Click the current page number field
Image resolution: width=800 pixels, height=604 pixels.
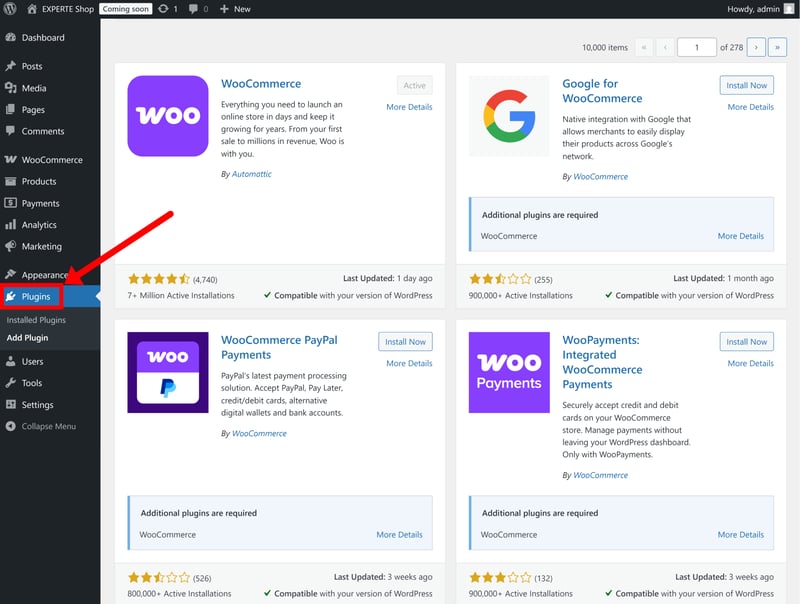pyautogui.click(x=697, y=47)
